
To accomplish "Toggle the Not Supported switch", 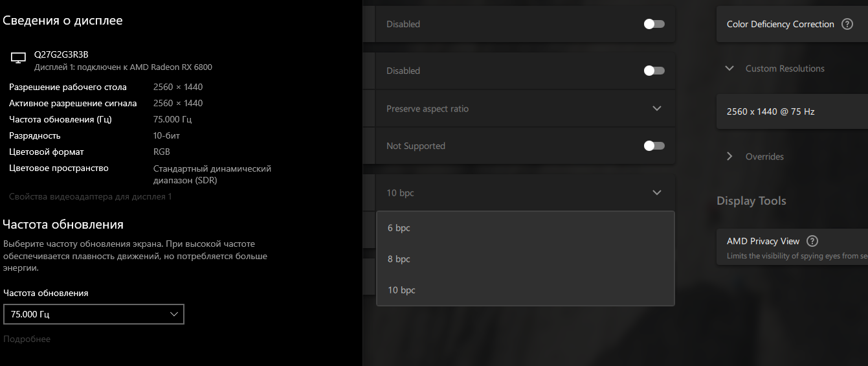I will [654, 146].
